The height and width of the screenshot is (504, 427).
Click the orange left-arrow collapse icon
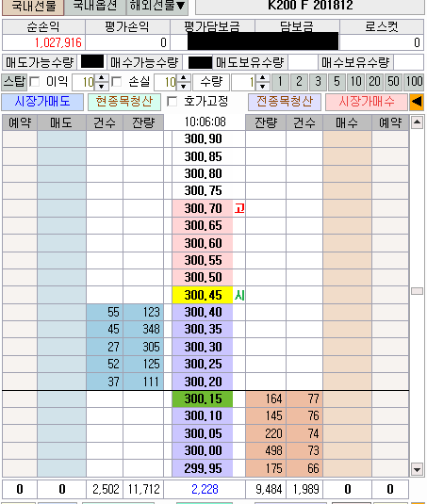pos(417,102)
